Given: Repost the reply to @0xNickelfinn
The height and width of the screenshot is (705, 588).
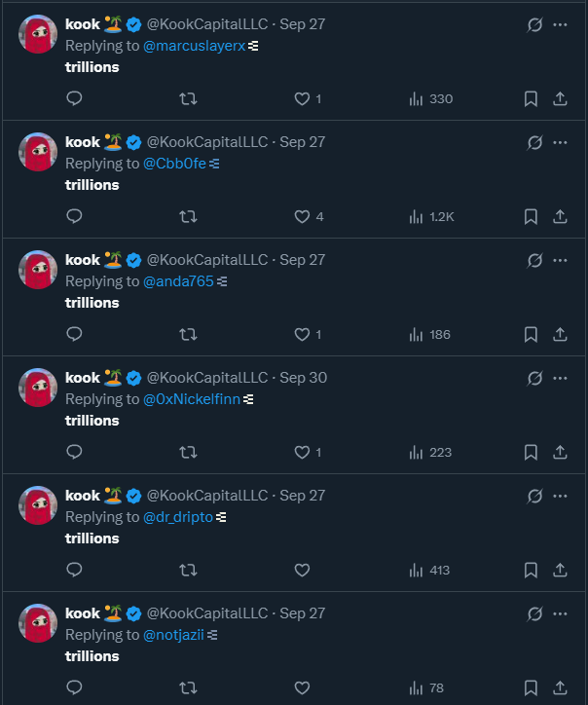Looking at the screenshot, I should click(188, 452).
